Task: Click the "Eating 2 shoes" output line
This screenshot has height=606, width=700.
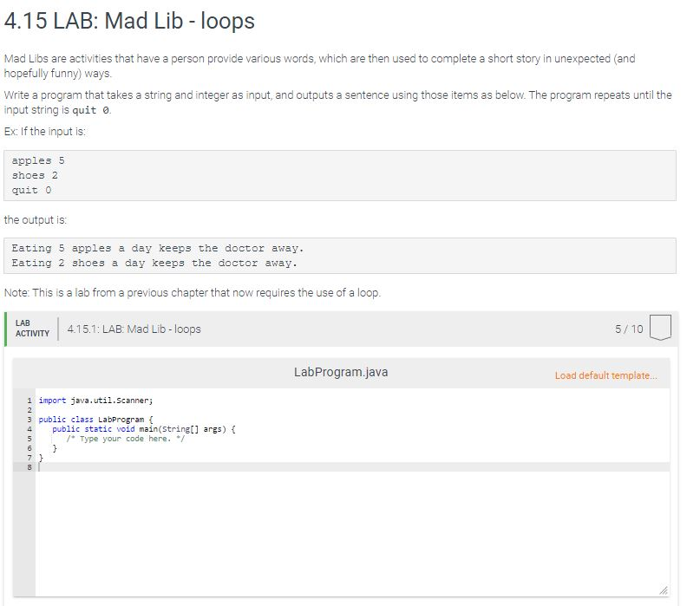Action: pyautogui.click(x=154, y=264)
